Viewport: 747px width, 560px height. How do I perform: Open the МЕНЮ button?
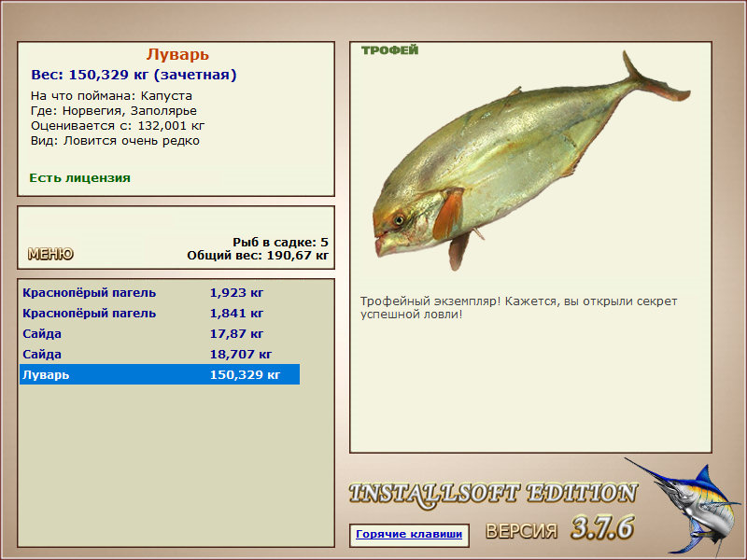50,254
